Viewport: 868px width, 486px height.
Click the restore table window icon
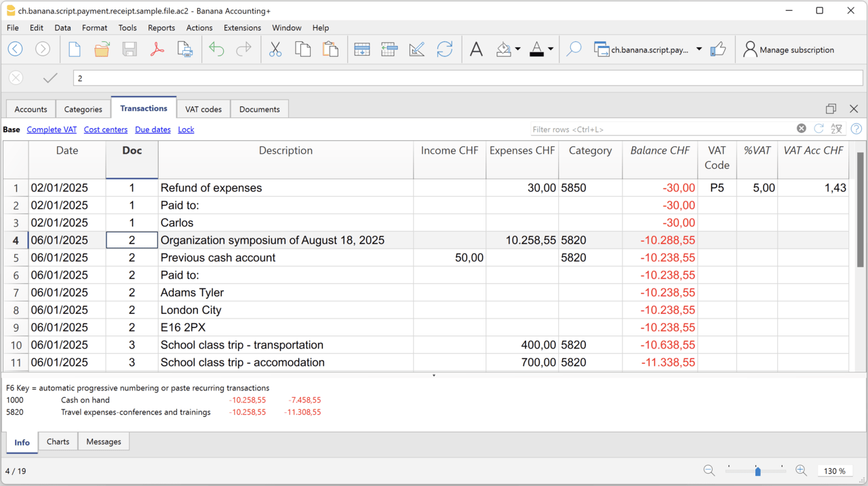click(x=831, y=108)
